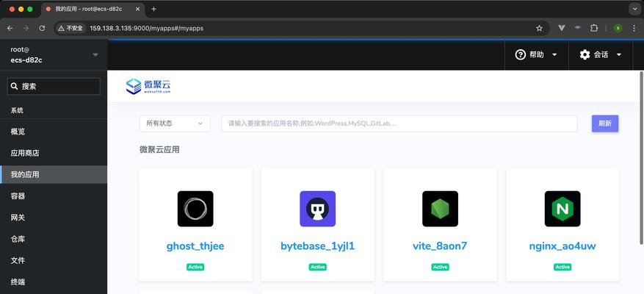Expand the root@ecs-d82c host switcher
This screenshot has width=644, height=294.
click(54, 54)
